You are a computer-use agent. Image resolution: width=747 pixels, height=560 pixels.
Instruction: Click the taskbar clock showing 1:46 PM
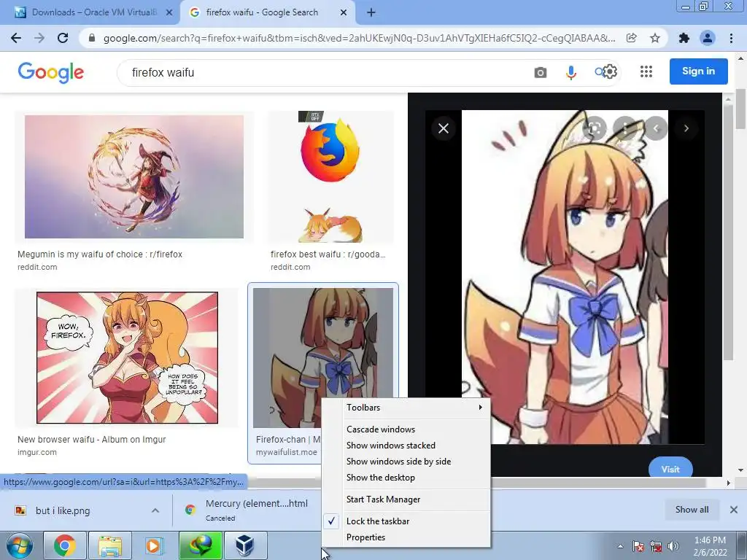pyautogui.click(x=710, y=546)
